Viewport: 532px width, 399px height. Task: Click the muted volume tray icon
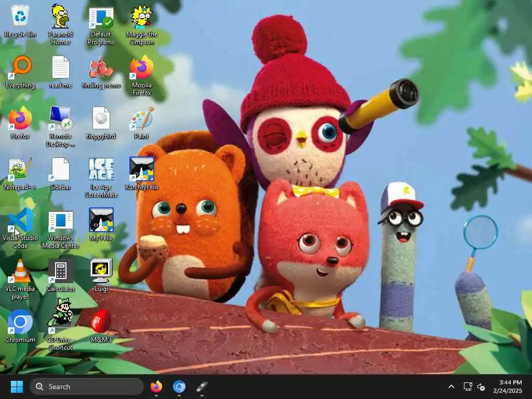(x=481, y=387)
